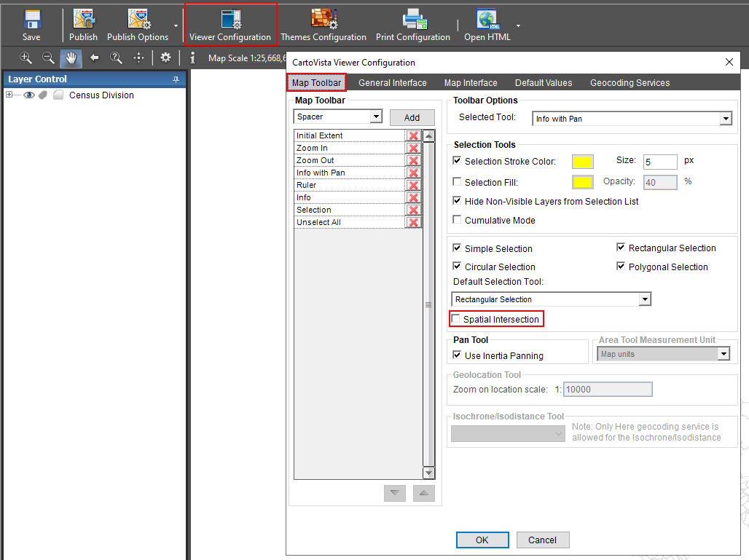Check the Selection Fill option
749x560 pixels.
[x=458, y=182]
